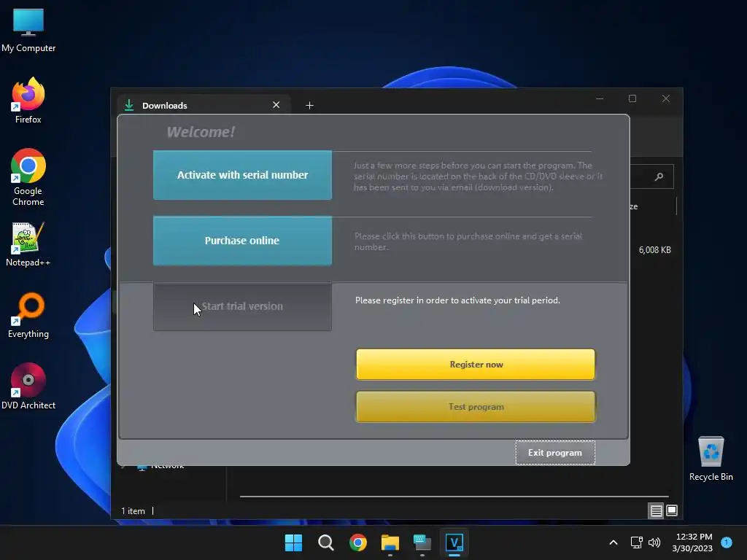Add a new File Explorer tab
This screenshot has width=747, height=560.
click(309, 105)
